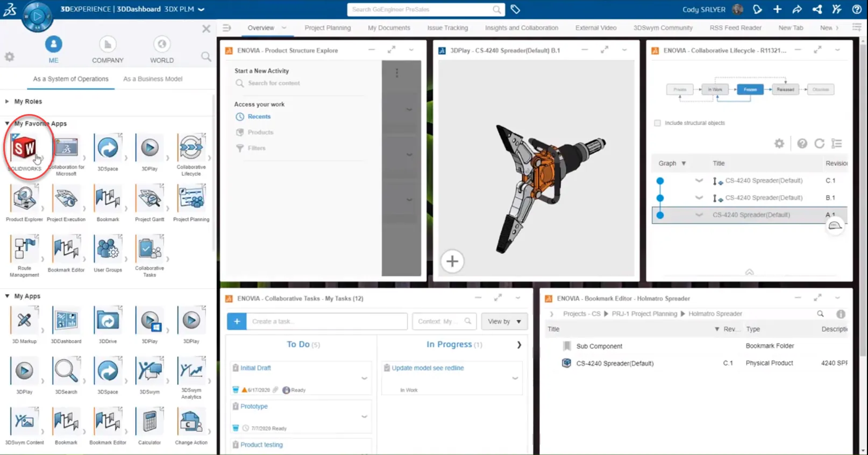This screenshot has height=455, width=868.
Task: Open the View by dropdown
Action: 504,321
